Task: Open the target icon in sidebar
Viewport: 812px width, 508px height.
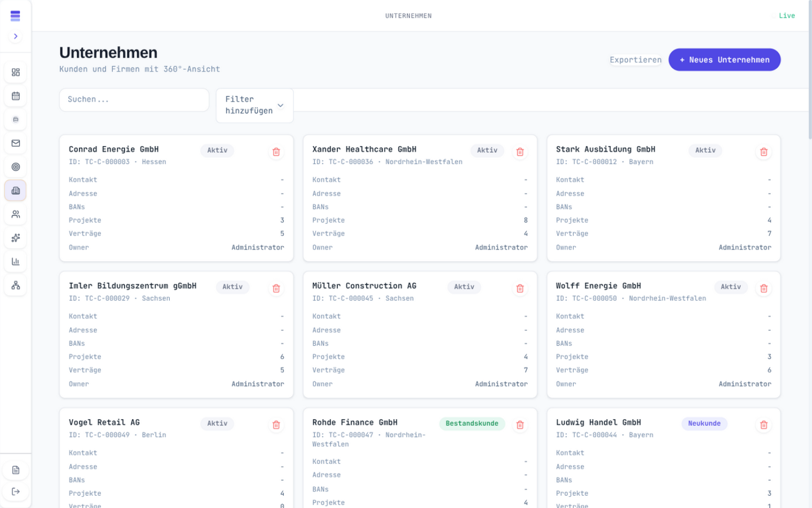Action: [x=16, y=167]
